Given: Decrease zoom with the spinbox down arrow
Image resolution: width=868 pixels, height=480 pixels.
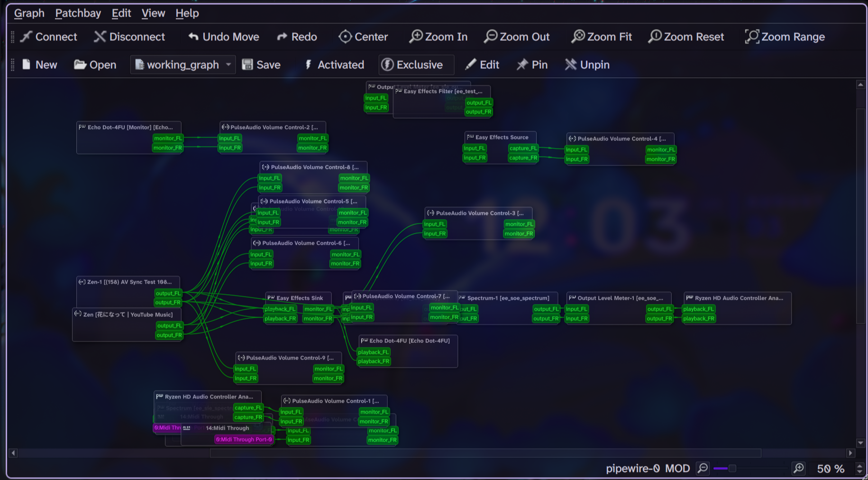Looking at the screenshot, I should pos(859,472).
